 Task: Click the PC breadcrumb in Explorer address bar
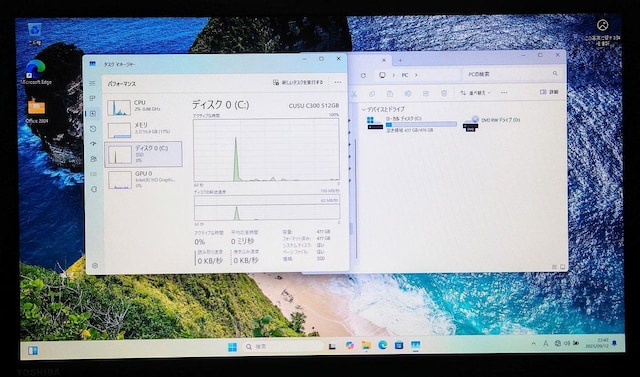tap(404, 75)
